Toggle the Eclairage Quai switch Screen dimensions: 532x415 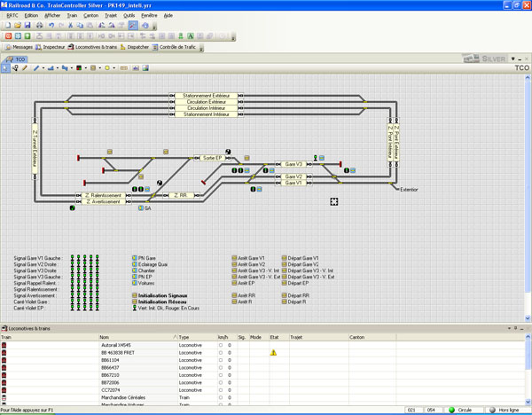pyautogui.click(x=135, y=264)
